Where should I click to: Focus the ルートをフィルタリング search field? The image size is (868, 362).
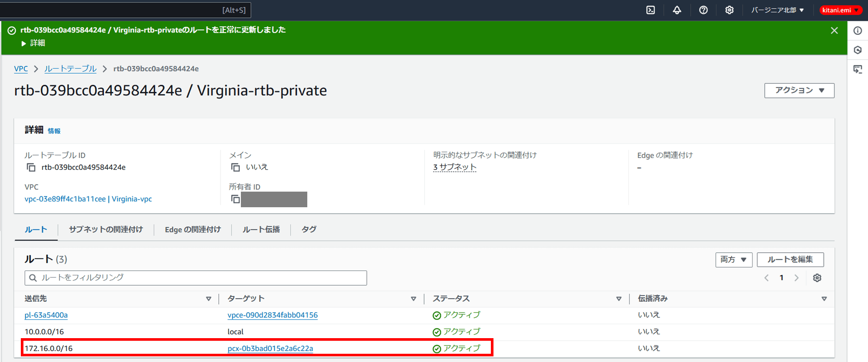click(196, 278)
